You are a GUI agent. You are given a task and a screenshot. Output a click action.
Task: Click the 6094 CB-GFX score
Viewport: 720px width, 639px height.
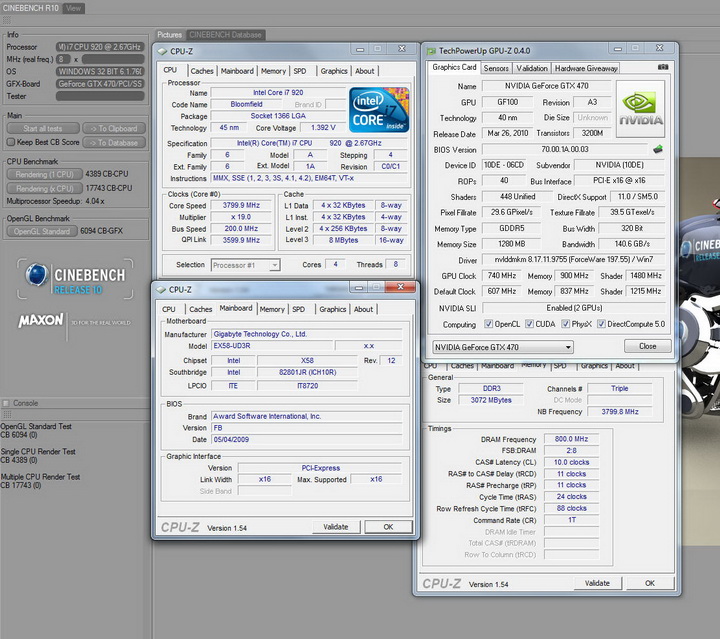point(101,231)
